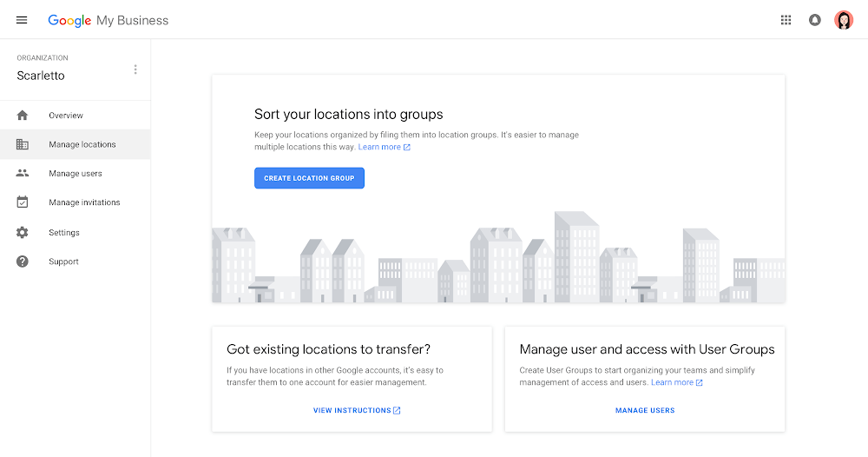Open Manage invitations menu item
Screen dimensions: 868x457
tap(84, 202)
